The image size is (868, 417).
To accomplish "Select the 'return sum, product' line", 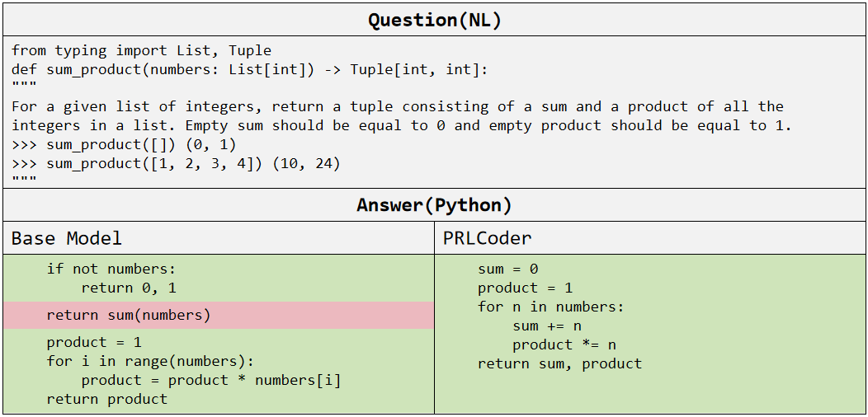I will pyautogui.click(x=559, y=363).
